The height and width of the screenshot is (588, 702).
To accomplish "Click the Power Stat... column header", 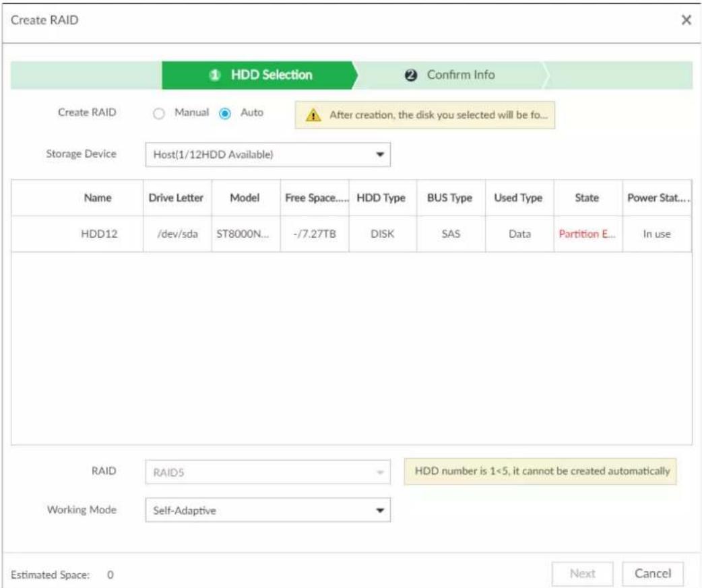I will (x=658, y=198).
